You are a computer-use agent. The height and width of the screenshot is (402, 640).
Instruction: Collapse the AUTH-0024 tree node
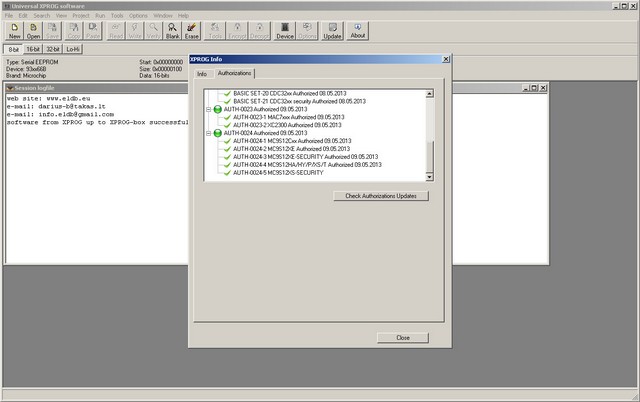pos(208,133)
